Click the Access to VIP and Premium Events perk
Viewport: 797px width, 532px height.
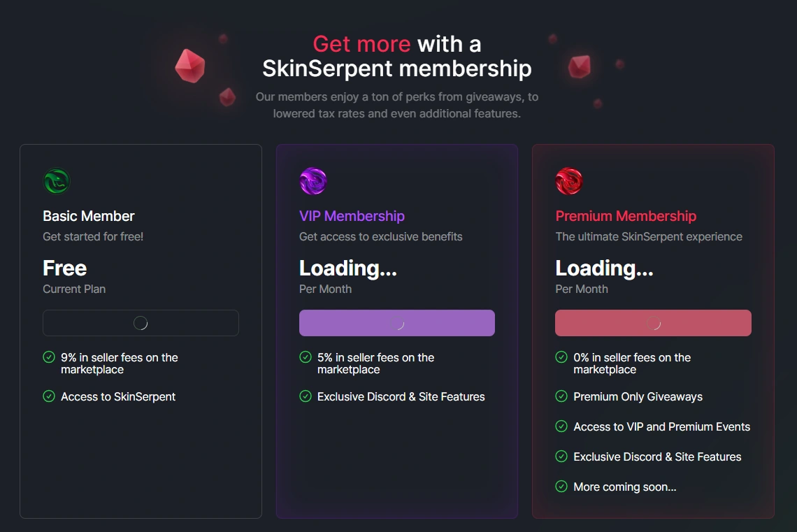pos(661,426)
